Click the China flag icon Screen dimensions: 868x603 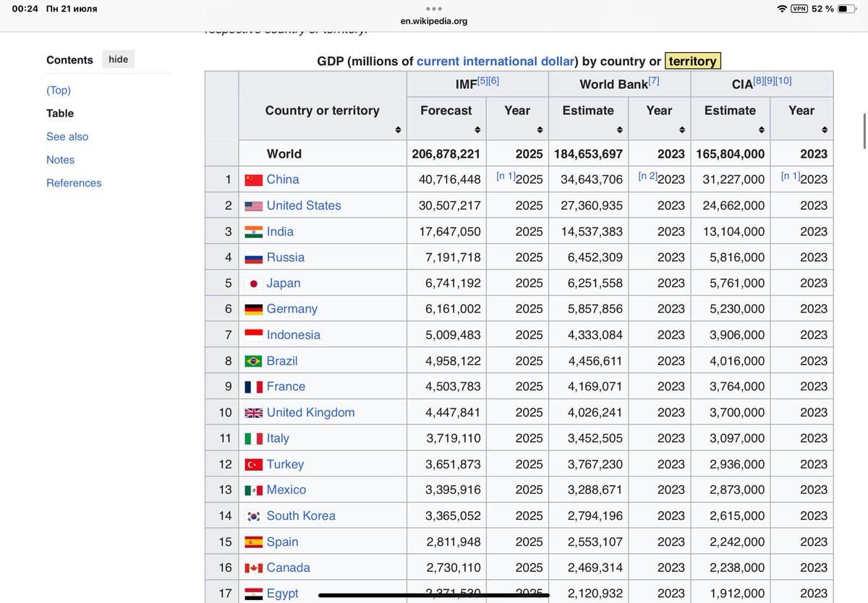point(253,180)
